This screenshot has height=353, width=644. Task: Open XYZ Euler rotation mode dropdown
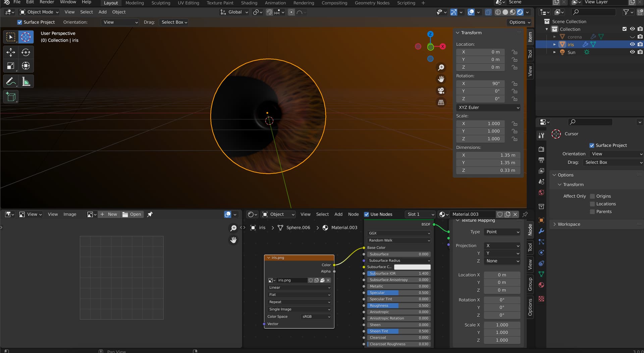[x=488, y=108]
